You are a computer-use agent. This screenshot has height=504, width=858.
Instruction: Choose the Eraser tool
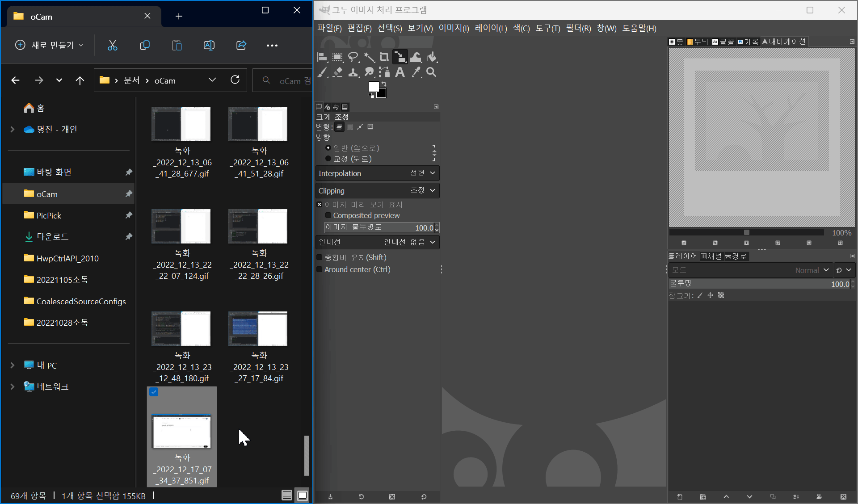point(338,72)
